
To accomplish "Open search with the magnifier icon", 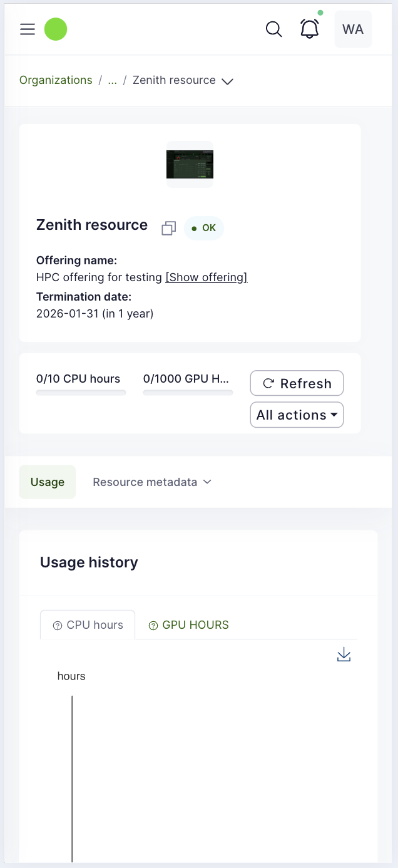I will coord(273,29).
